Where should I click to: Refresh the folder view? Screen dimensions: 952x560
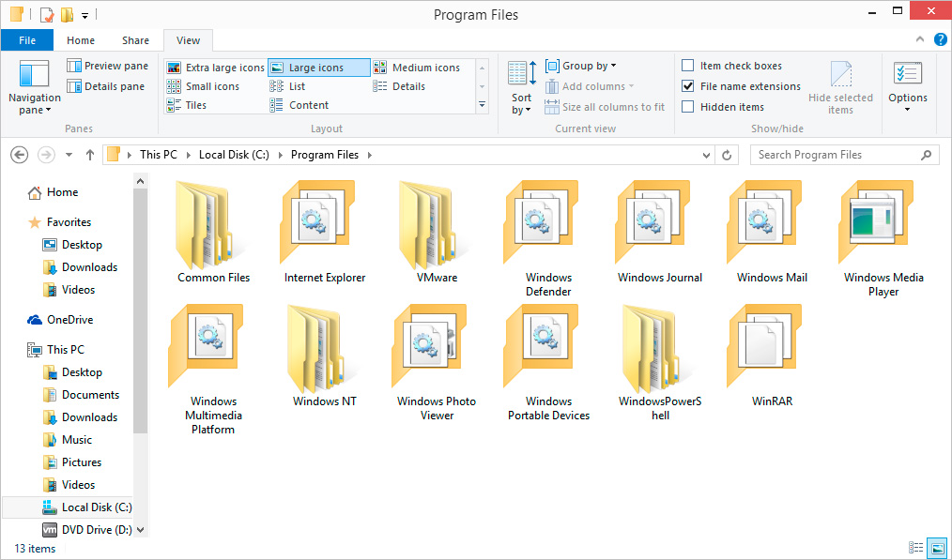(x=727, y=155)
